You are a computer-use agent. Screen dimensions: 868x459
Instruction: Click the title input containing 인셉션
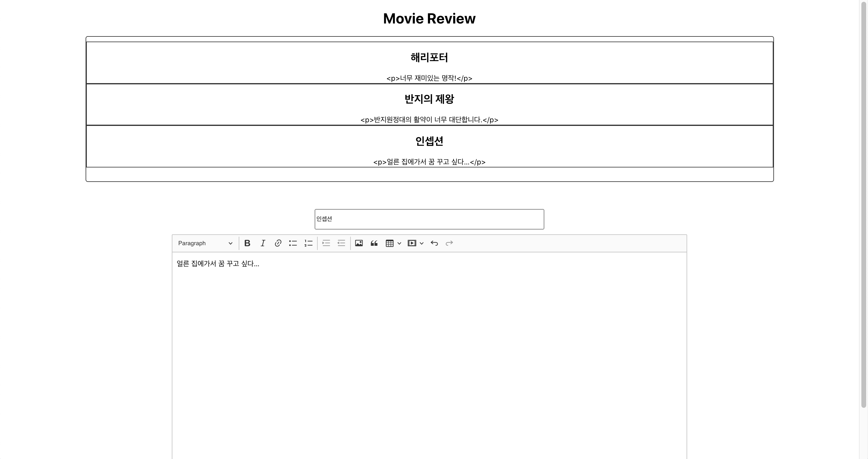(x=429, y=219)
